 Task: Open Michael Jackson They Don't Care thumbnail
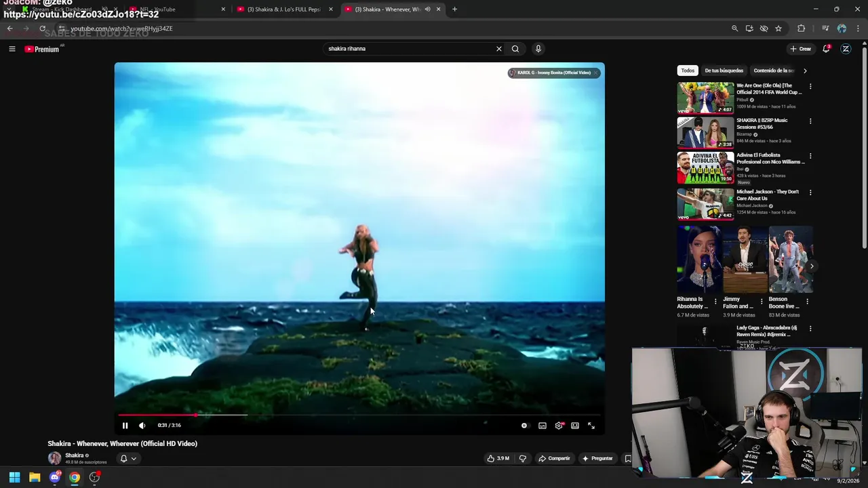point(705,203)
